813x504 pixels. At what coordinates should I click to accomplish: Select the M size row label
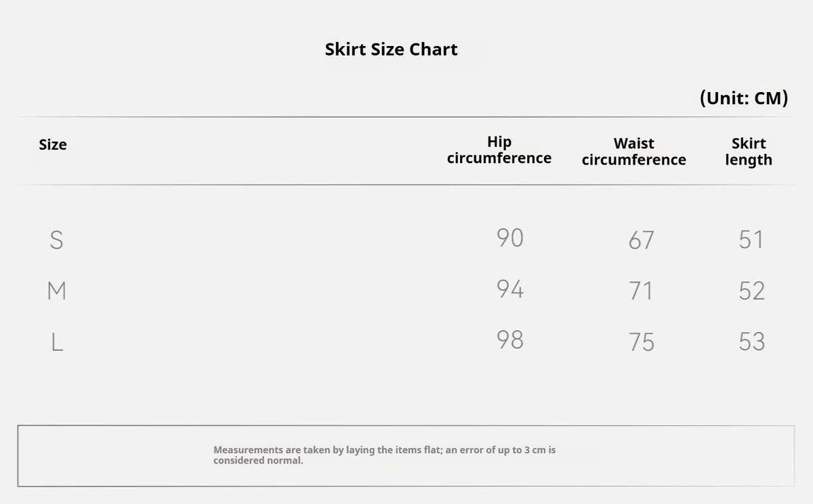coord(57,291)
